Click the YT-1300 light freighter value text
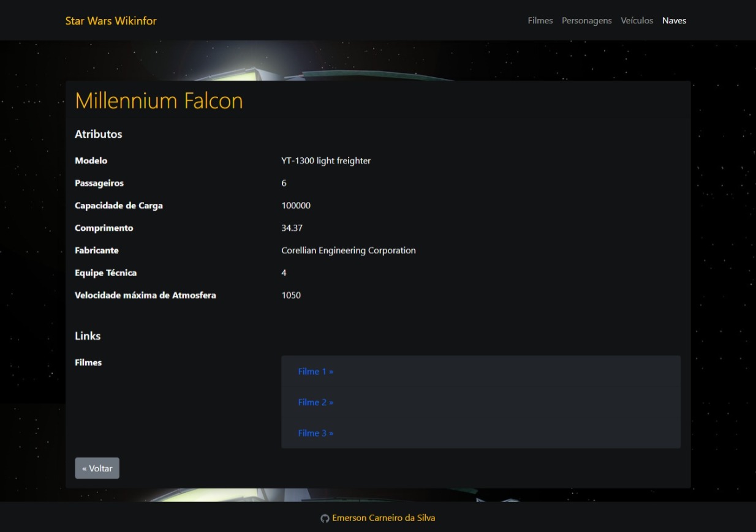This screenshot has height=532, width=756. (x=327, y=160)
